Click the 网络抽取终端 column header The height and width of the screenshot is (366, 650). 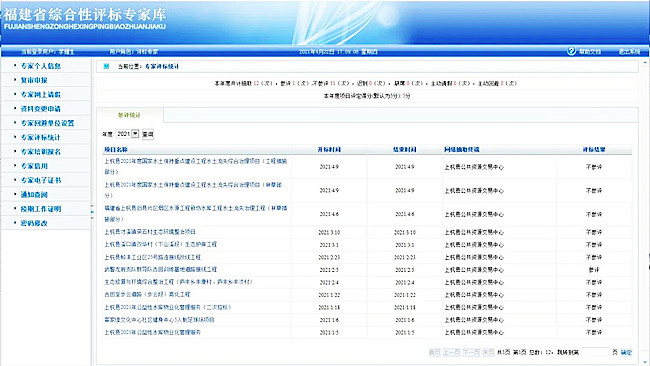pyautogui.click(x=462, y=149)
